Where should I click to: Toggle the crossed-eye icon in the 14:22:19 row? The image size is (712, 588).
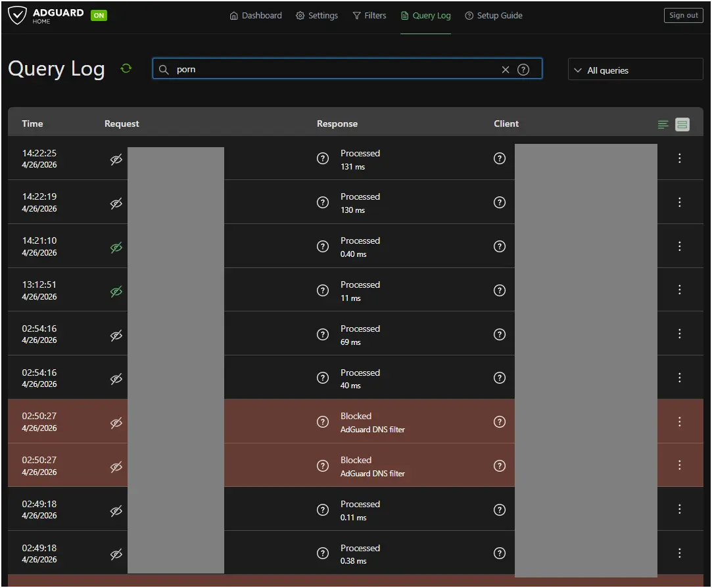(x=116, y=203)
